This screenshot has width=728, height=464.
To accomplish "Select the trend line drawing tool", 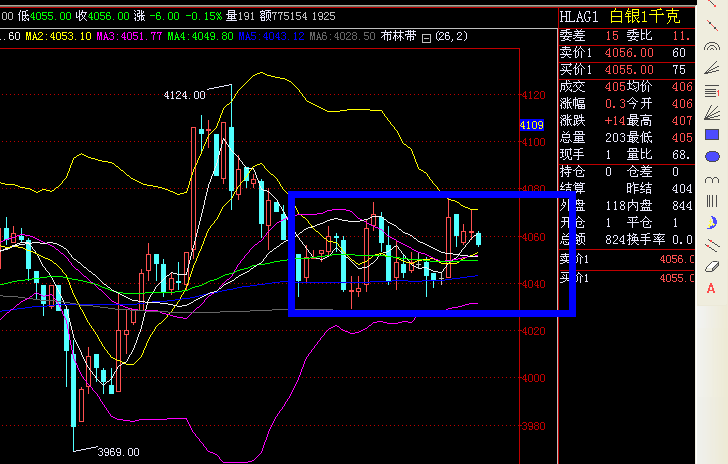I will tap(712, 24).
